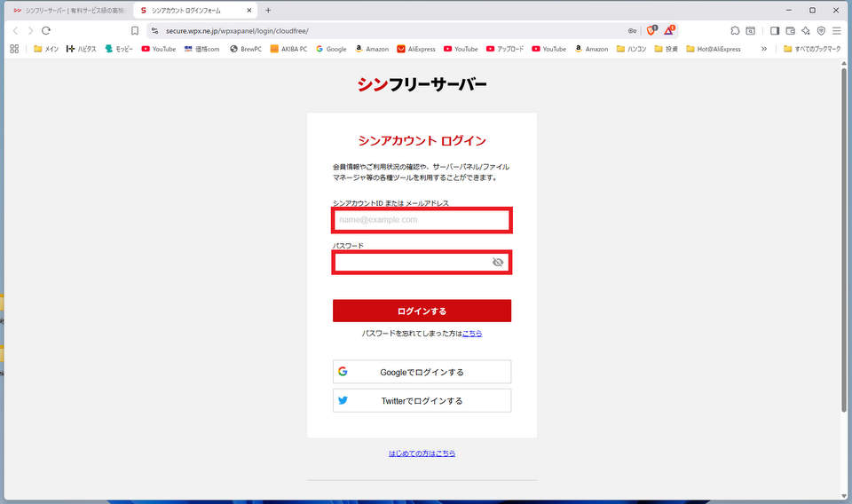This screenshot has height=504, width=852.
Task: Open the browser extensions puzzle icon
Action: tap(735, 30)
